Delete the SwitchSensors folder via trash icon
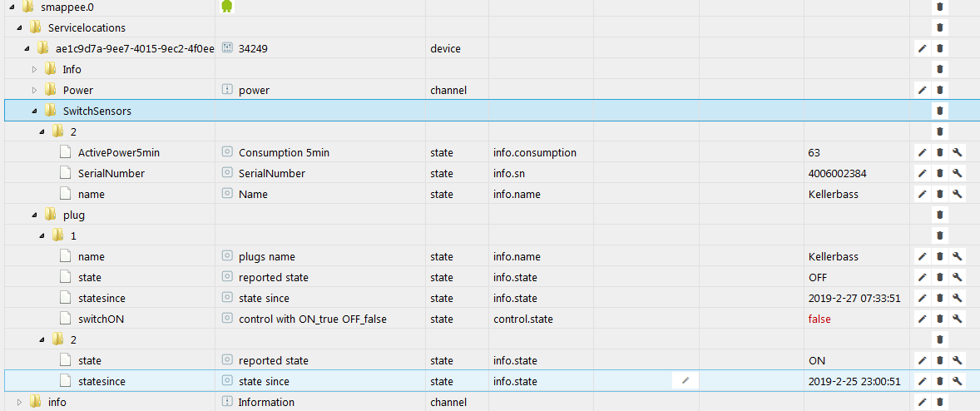 click(x=938, y=111)
